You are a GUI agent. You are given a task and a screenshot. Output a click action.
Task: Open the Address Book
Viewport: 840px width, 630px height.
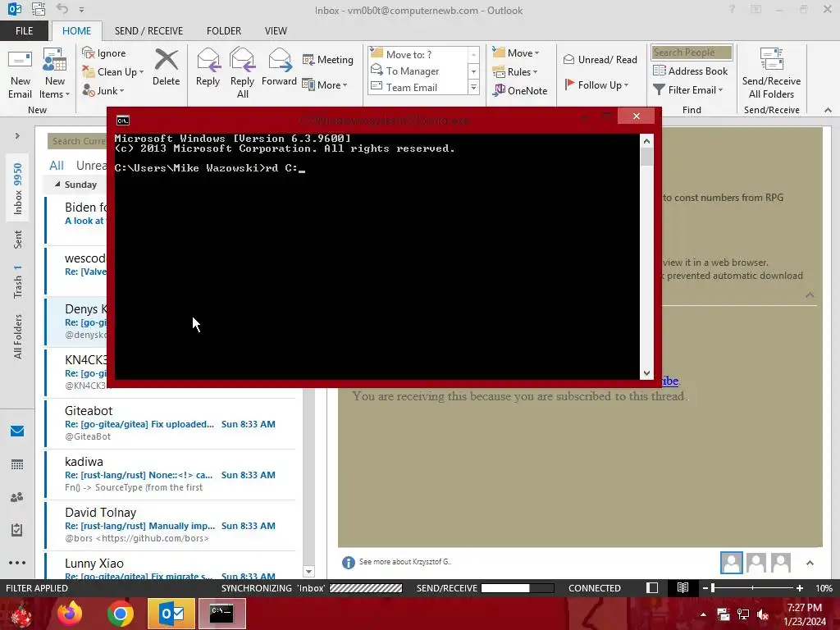click(690, 71)
